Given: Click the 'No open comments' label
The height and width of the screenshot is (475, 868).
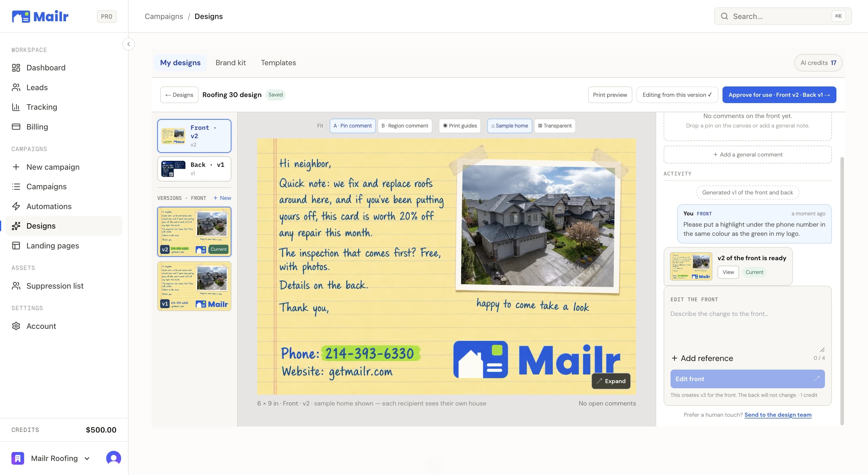Looking at the screenshot, I should click(607, 403).
